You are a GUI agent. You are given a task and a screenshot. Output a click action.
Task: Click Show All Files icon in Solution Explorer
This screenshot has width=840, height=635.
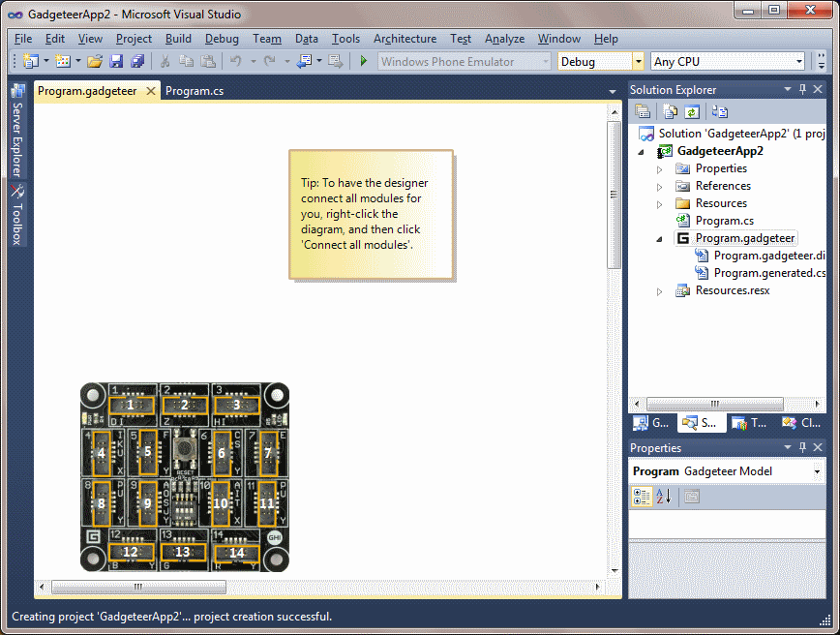pos(671,111)
